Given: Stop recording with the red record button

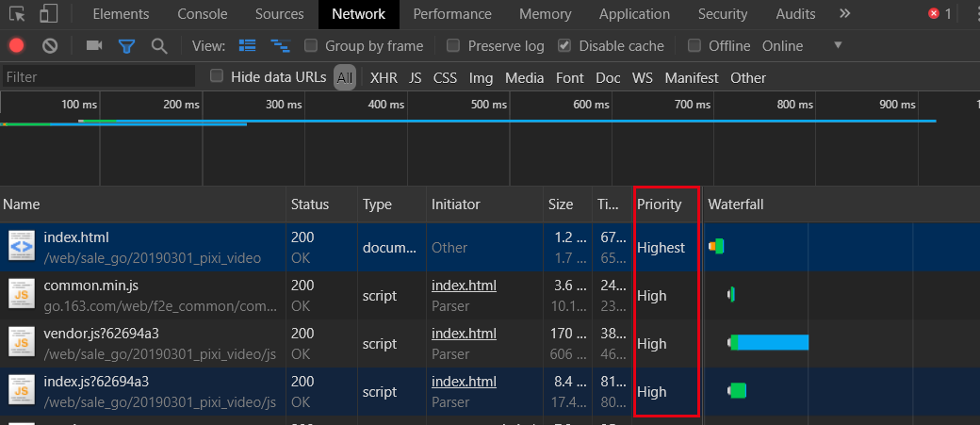Looking at the screenshot, I should tap(16, 45).
